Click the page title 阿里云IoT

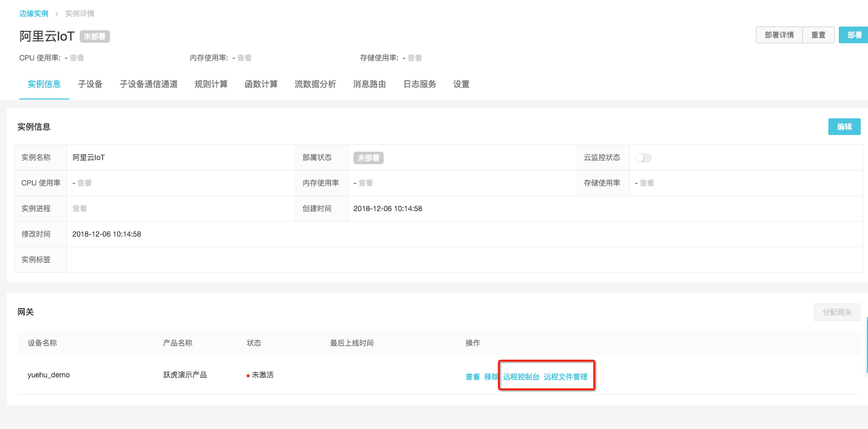(x=47, y=36)
